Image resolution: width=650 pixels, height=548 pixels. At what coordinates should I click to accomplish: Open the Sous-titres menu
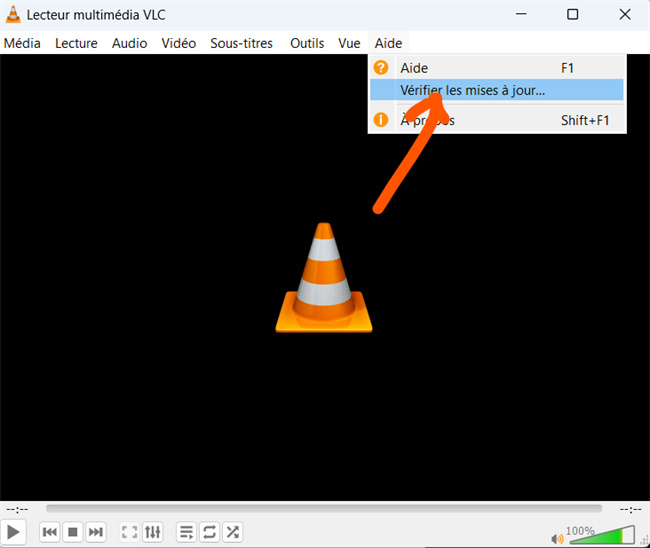[241, 43]
